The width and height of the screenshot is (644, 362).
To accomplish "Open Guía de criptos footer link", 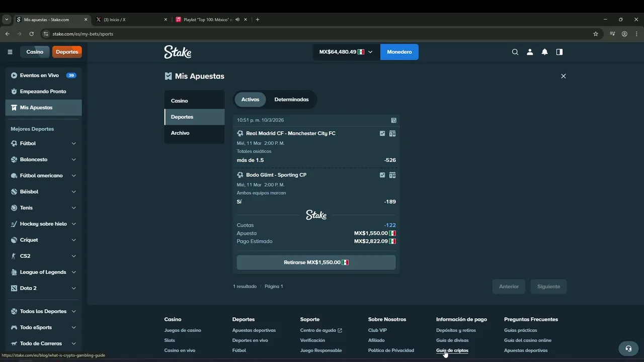I will pyautogui.click(x=452, y=350).
